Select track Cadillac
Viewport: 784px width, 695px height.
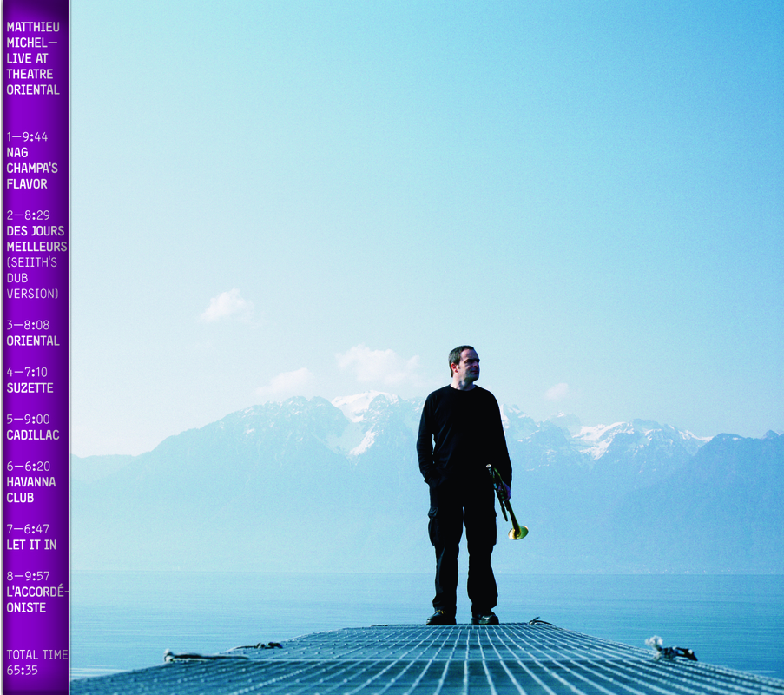point(33,434)
